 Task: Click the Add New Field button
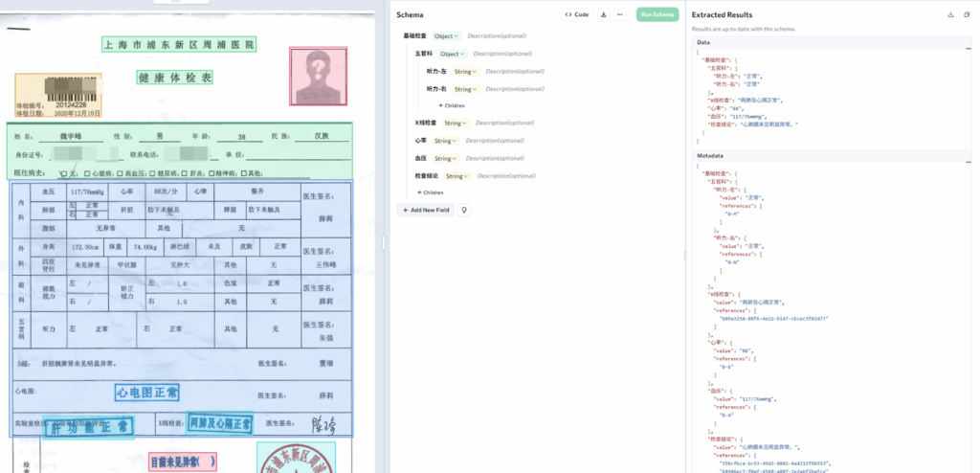(426, 210)
